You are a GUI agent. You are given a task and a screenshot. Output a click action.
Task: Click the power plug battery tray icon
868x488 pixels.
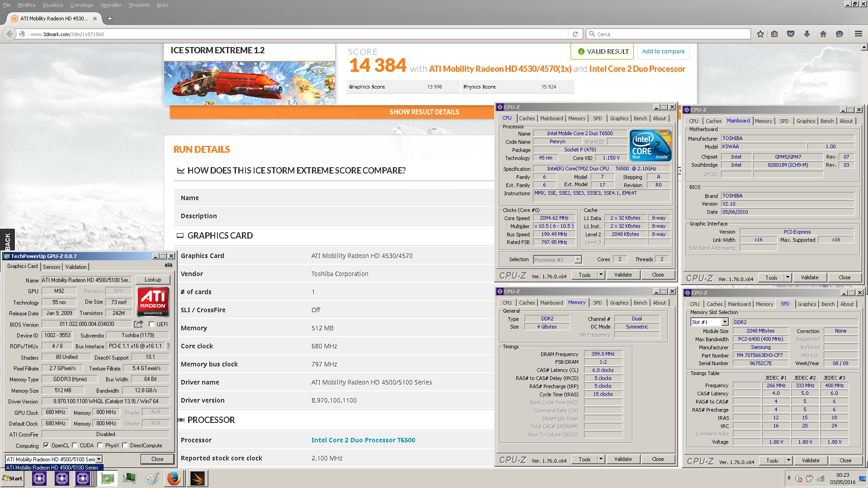pyautogui.click(x=809, y=479)
